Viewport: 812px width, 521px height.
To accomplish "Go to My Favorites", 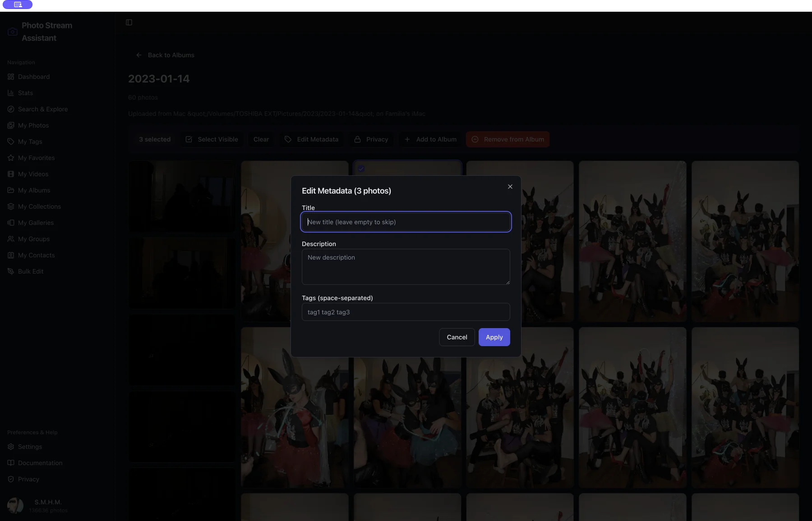I will [36, 158].
